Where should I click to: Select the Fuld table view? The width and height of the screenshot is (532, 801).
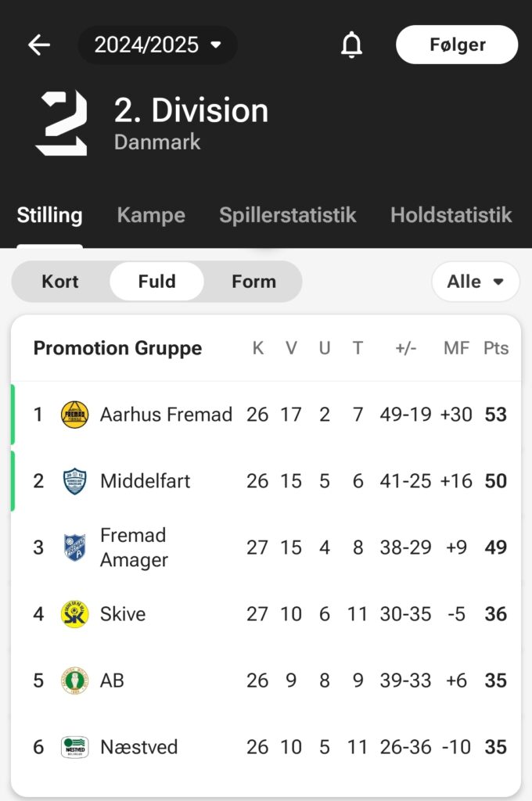pyautogui.click(x=157, y=282)
